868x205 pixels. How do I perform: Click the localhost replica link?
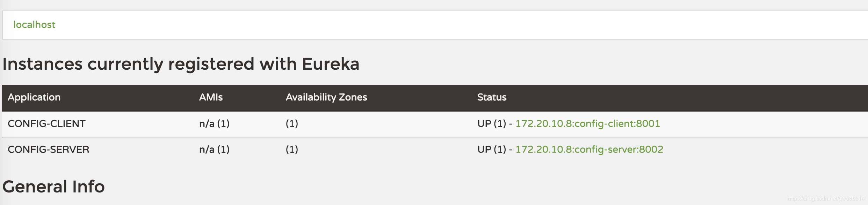pos(34,25)
